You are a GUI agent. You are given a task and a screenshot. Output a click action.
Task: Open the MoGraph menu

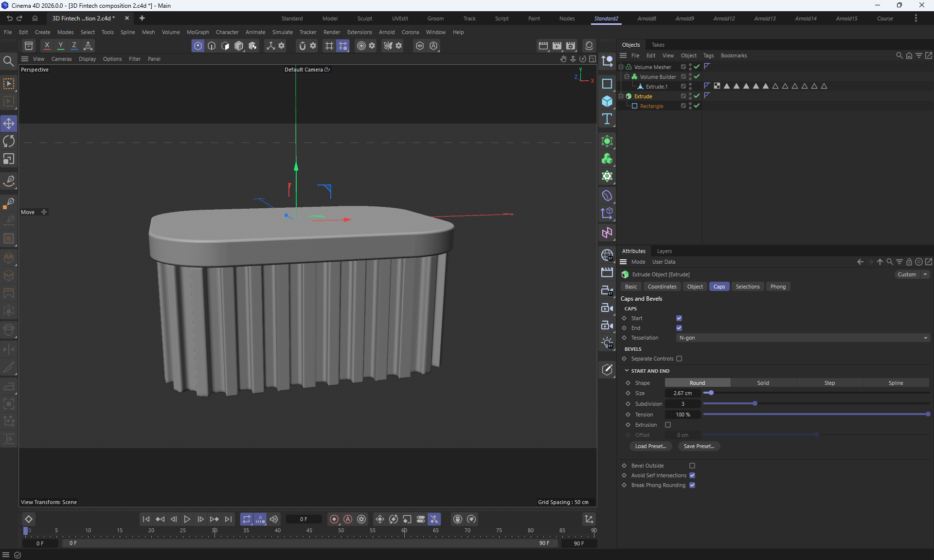click(198, 32)
